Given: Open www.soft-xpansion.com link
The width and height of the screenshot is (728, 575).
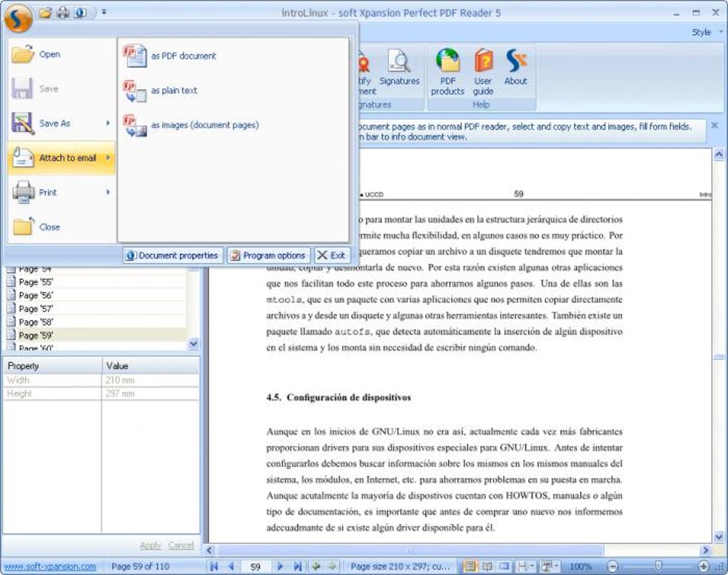Looking at the screenshot, I should coord(50,566).
